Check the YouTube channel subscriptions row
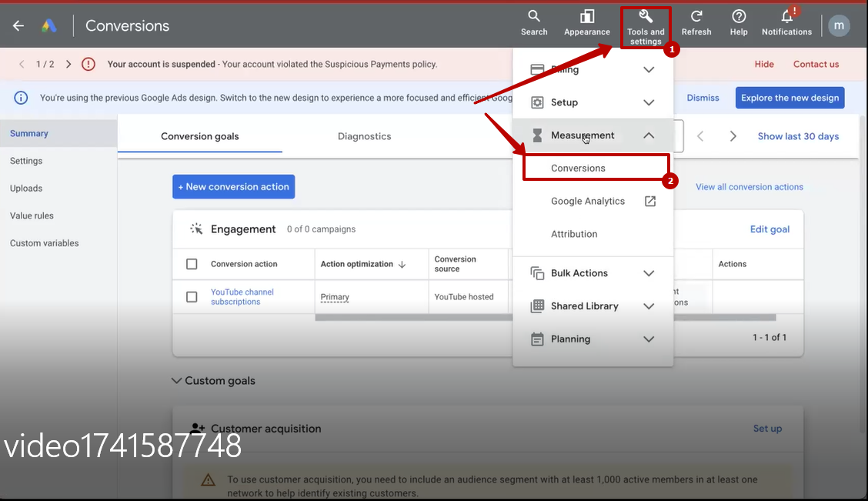 click(192, 297)
